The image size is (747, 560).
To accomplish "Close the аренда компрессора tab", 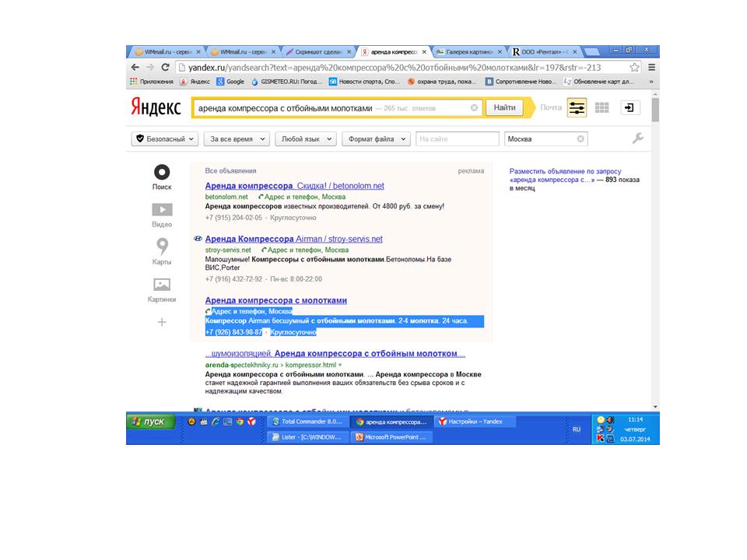I will 423,52.
